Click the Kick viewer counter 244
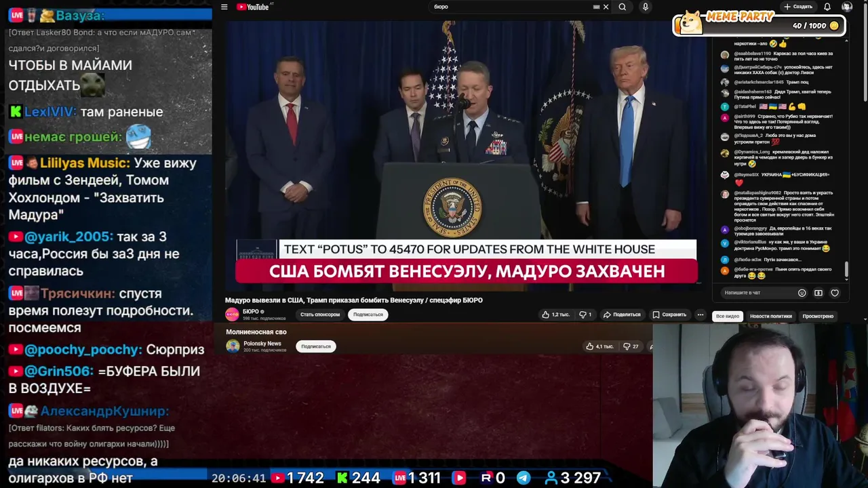 [x=358, y=478]
